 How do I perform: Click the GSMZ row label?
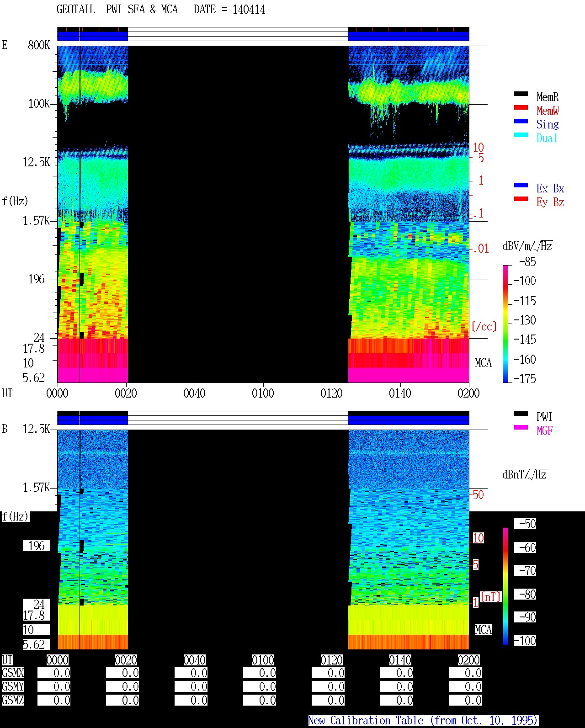[x=13, y=701]
